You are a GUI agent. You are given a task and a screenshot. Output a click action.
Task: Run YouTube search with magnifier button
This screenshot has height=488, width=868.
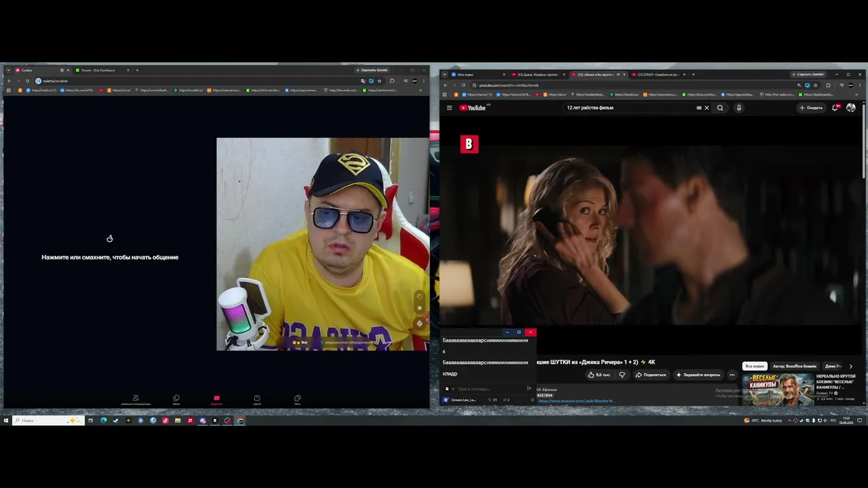tap(720, 108)
